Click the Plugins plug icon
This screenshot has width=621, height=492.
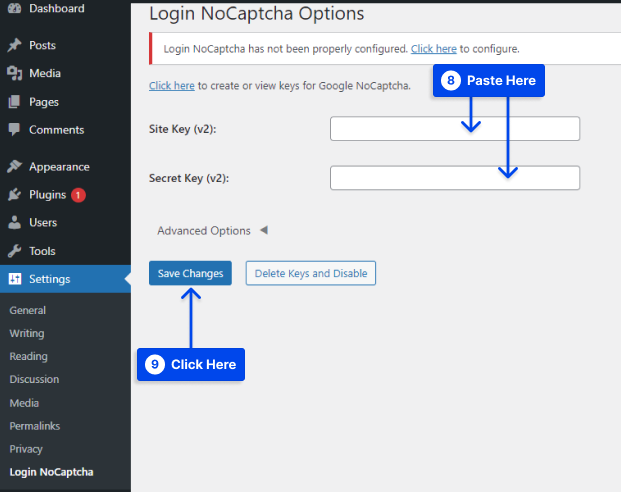[x=15, y=195]
